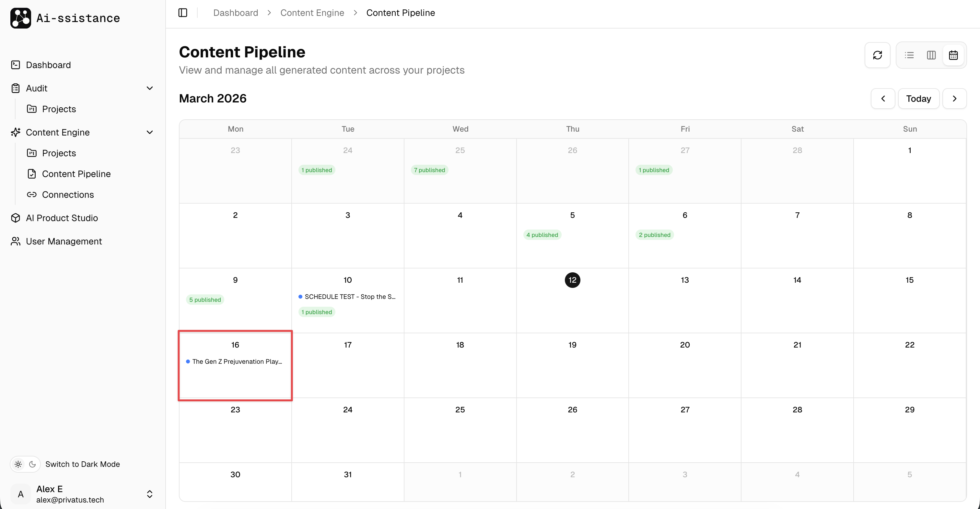Screen dimensions: 980x509
Task: Open AI Product Studio
Action: [x=62, y=218]
